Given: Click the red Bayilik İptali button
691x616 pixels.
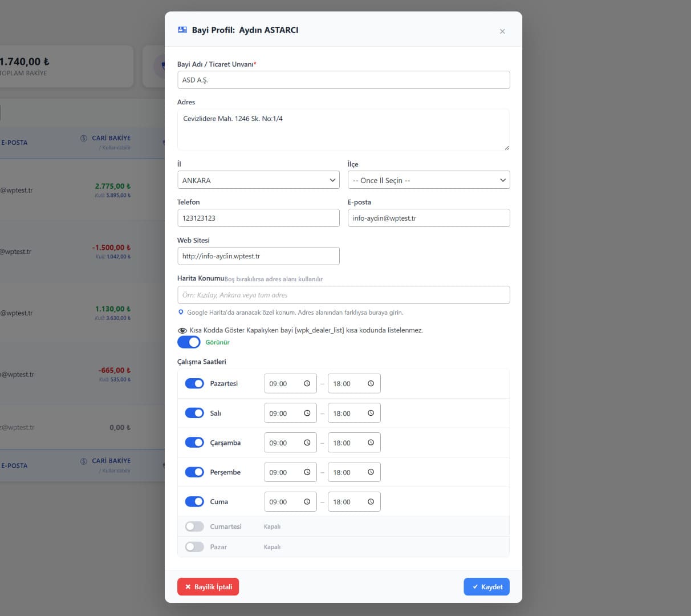Looking at the screenshot, I should (x=208, y=587).
